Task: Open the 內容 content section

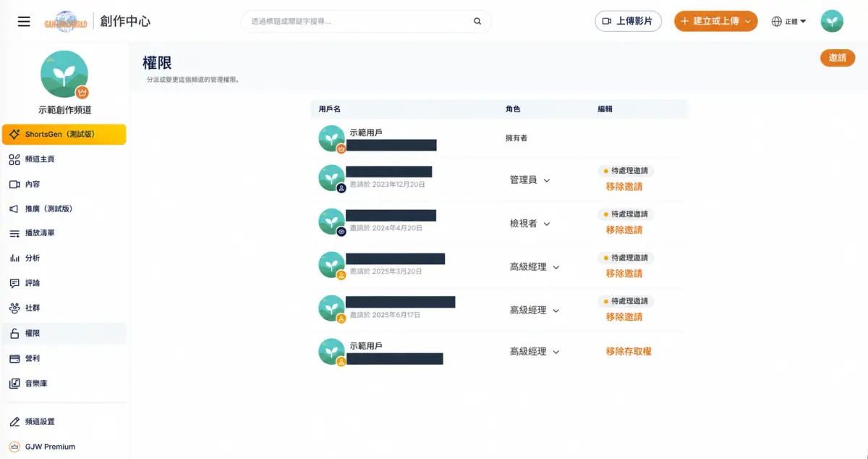Action: coord(64,184)
